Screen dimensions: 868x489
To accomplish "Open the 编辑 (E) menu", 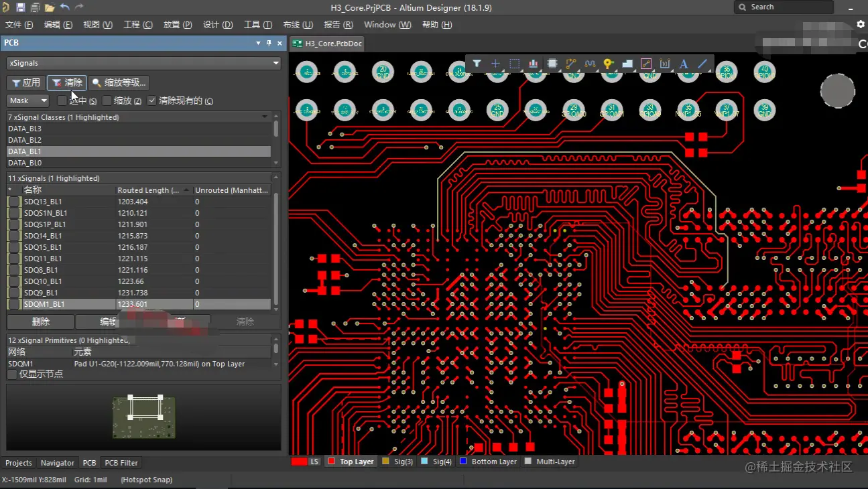I will point(58,25).
